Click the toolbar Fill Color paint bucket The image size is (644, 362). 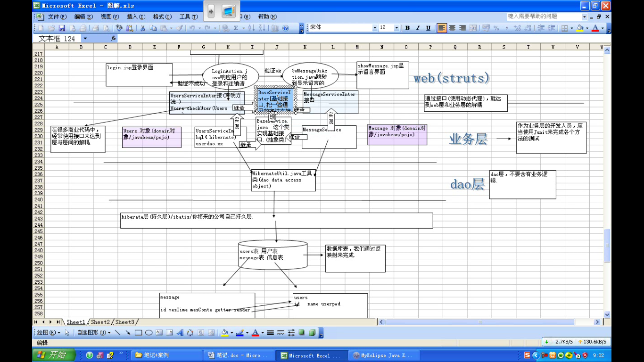(580, 28)
